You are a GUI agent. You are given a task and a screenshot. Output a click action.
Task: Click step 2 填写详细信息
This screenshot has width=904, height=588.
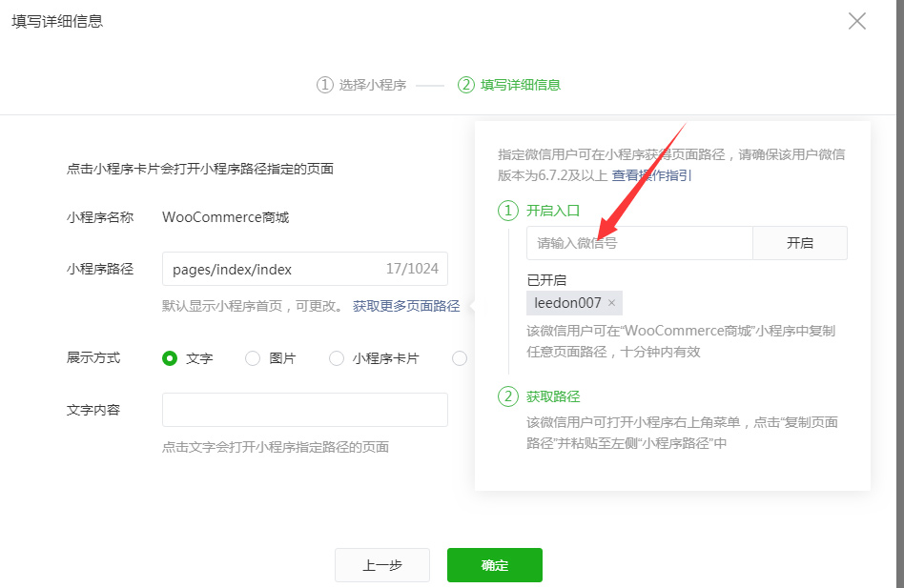pyautogui.click(x=509, y=85)
